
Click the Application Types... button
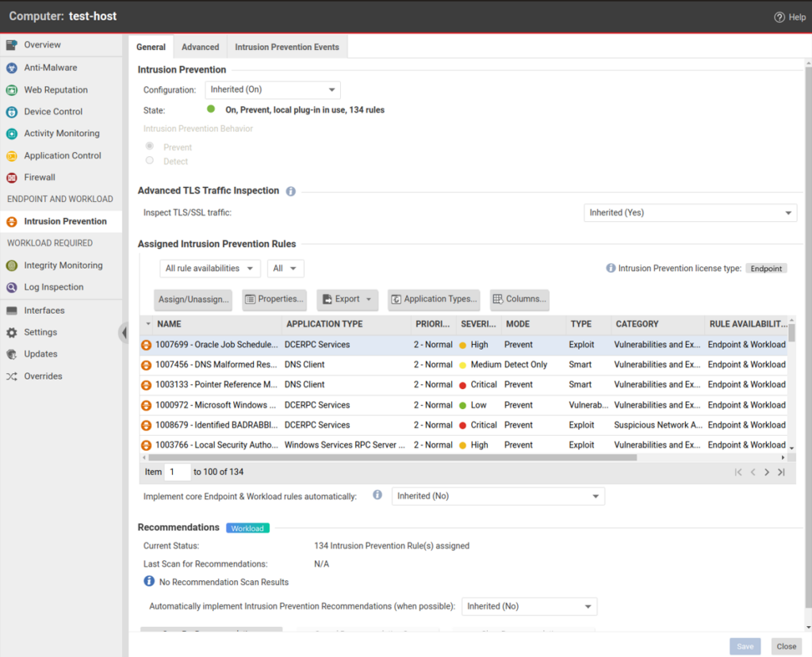coord(434,300)
